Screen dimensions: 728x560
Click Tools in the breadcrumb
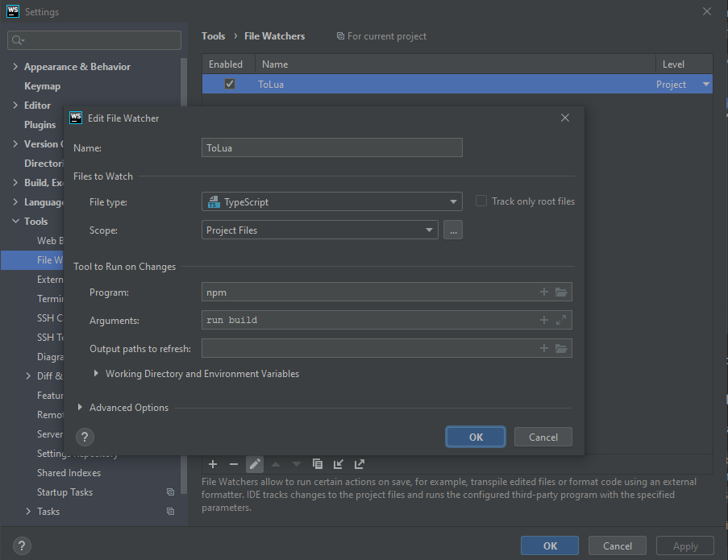(213, 36)
